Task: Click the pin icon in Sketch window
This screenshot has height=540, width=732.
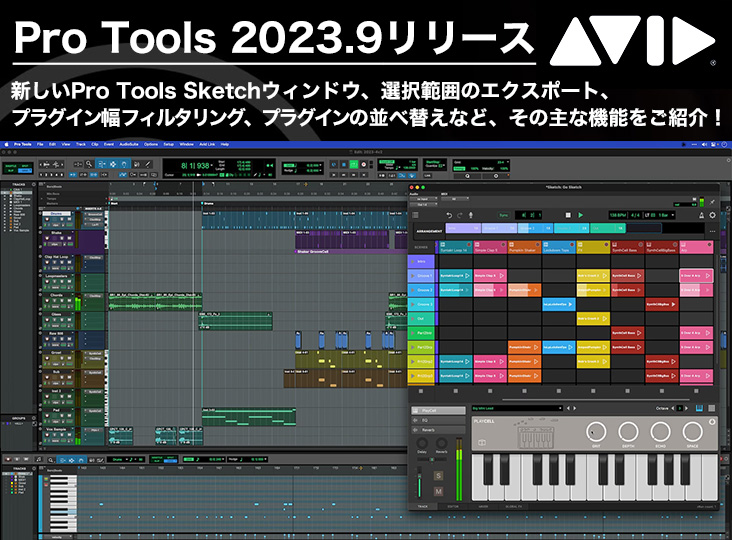Action: 712,202
